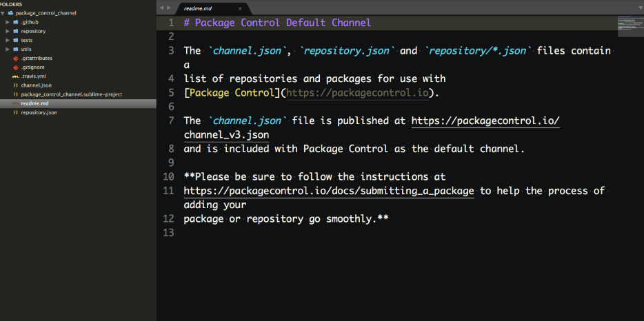644x321 pixels.
Task: Click the `repository.json` code span on line 3
Action: (x=348, y=51)
